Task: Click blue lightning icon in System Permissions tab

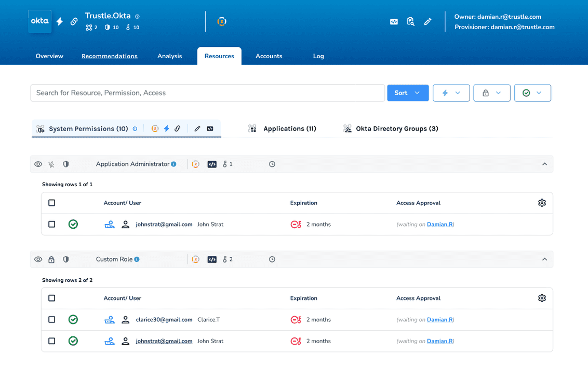Action: pos(167,129)
